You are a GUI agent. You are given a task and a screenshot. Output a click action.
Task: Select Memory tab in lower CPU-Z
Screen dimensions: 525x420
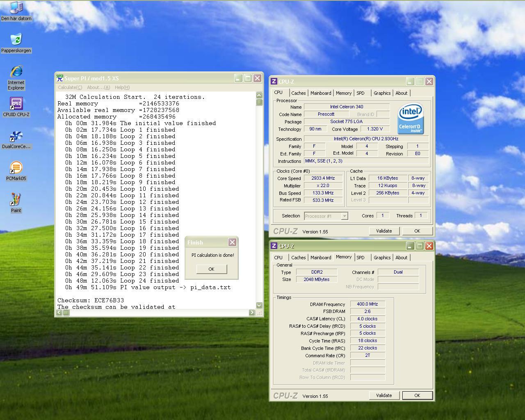[x=344, y=257]
